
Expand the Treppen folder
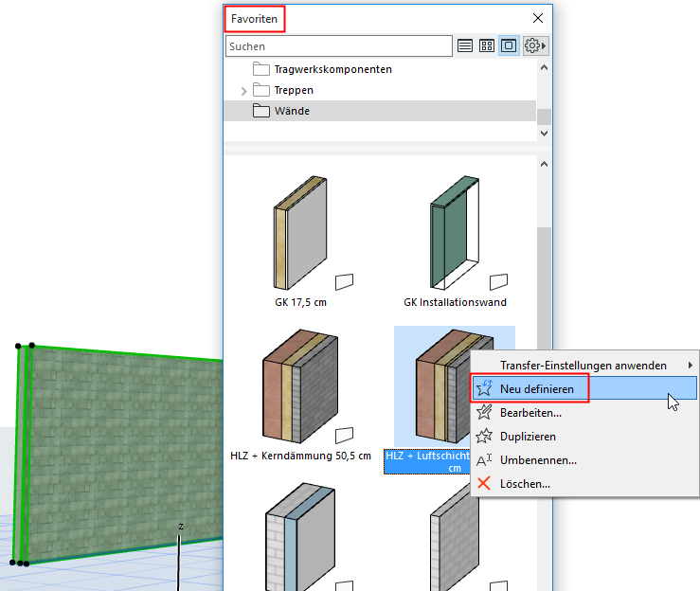[243, 91]
